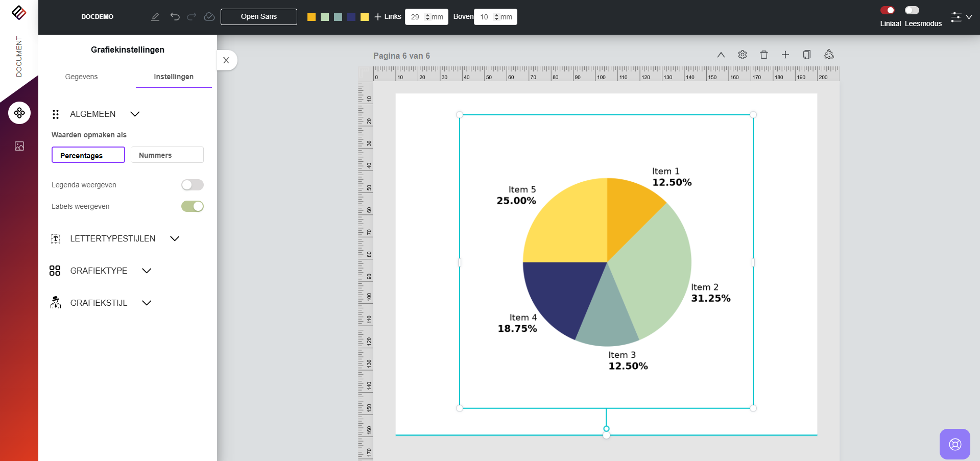Toggle Legenda weergeven switch

(x=193, y=185)
